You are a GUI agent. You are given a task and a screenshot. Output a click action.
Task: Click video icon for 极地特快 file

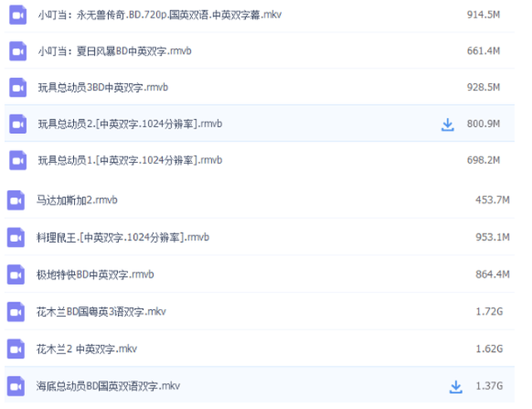(x=16, y=274)
